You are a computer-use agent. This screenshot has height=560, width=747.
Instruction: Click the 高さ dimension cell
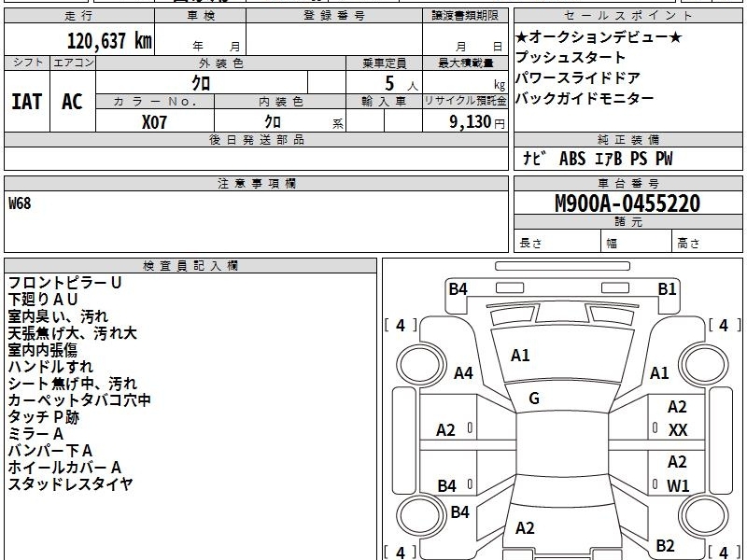pyautogui.click(x=708, y=243)
